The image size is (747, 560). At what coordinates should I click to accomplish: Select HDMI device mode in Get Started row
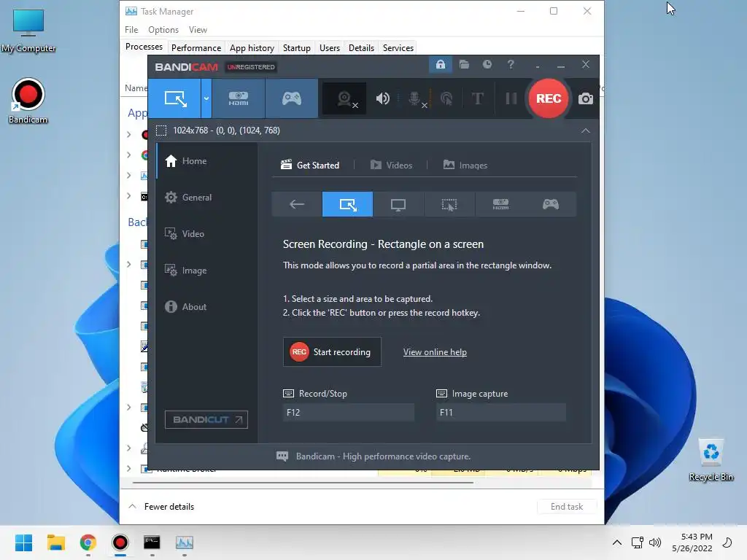500,204
